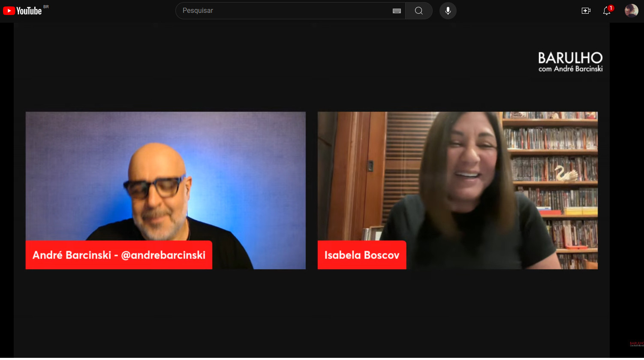Viewport: 644px width, 360px height.
Task: Open the create video icon
Action: tap(586, 11)
